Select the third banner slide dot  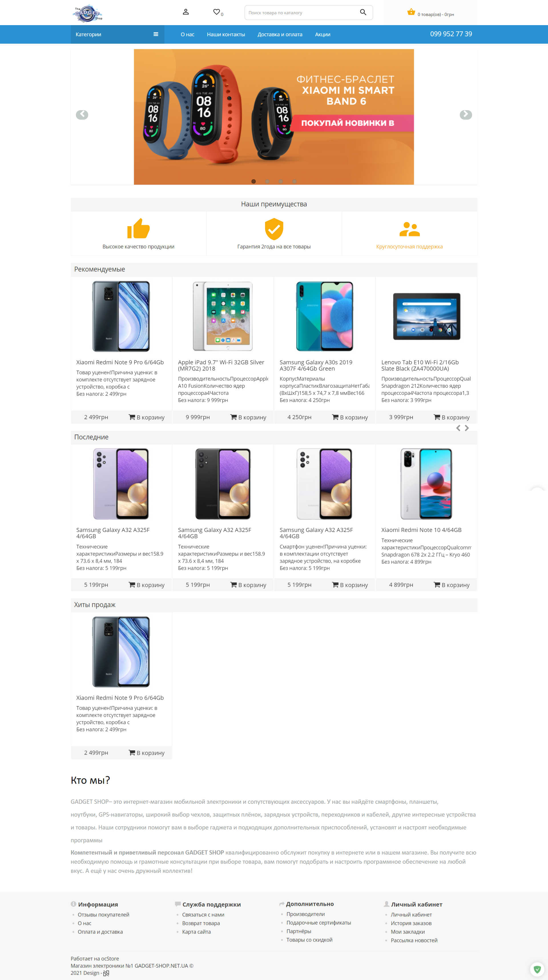(x=281, y=182)
